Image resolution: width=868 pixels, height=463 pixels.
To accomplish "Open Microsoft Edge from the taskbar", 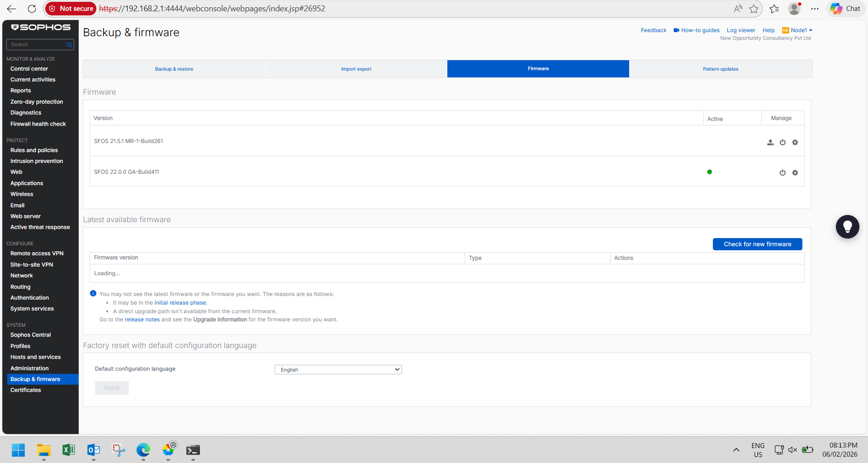I will (x=143, y=450).
